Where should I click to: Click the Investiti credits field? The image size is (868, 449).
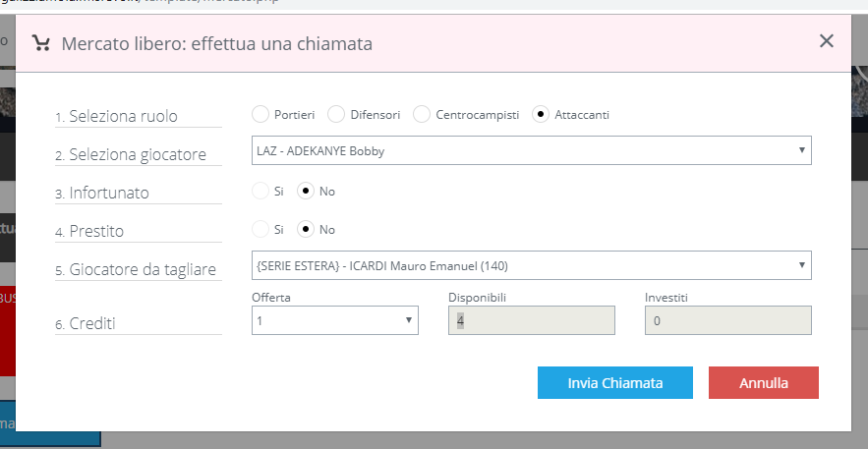[x=727, y=320]
